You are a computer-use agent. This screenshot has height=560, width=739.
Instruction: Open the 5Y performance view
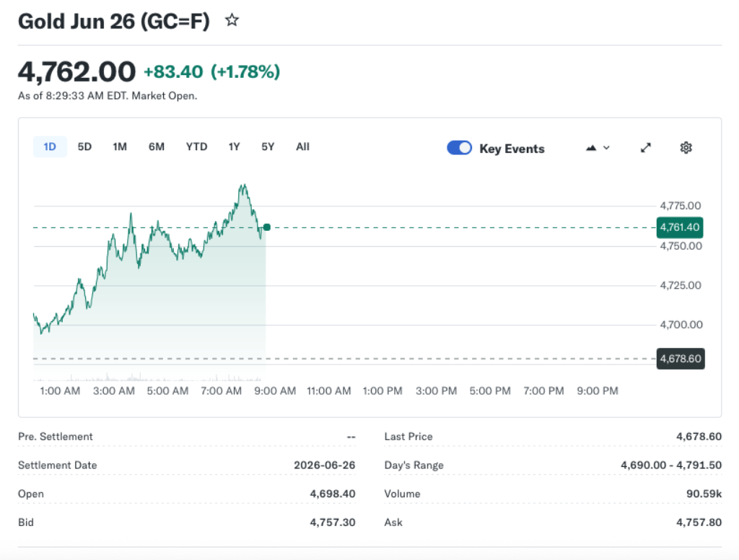[267, 146]
